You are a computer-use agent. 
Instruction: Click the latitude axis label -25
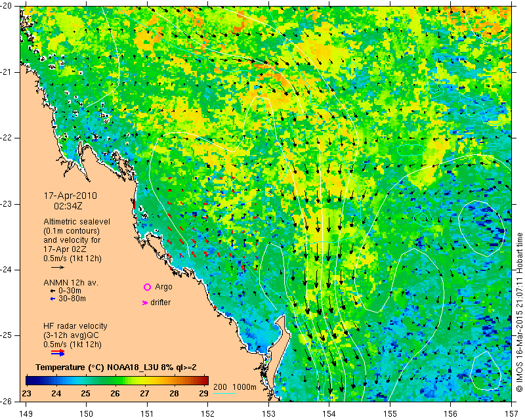tap(7, 335)
